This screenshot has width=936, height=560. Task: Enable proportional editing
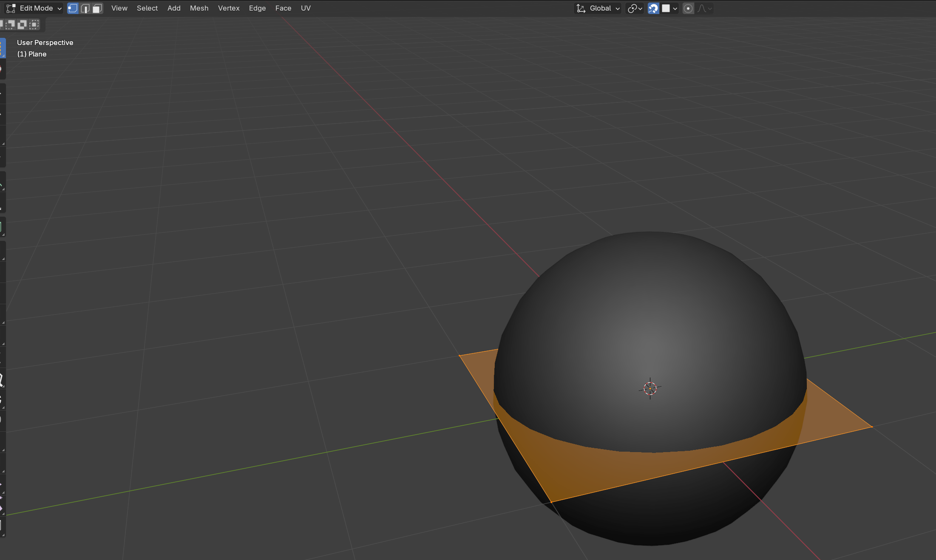coord(688,8)
